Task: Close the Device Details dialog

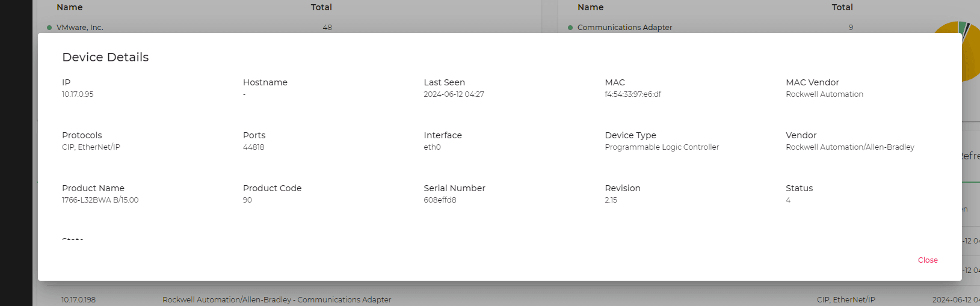Action: click(928, 260)
